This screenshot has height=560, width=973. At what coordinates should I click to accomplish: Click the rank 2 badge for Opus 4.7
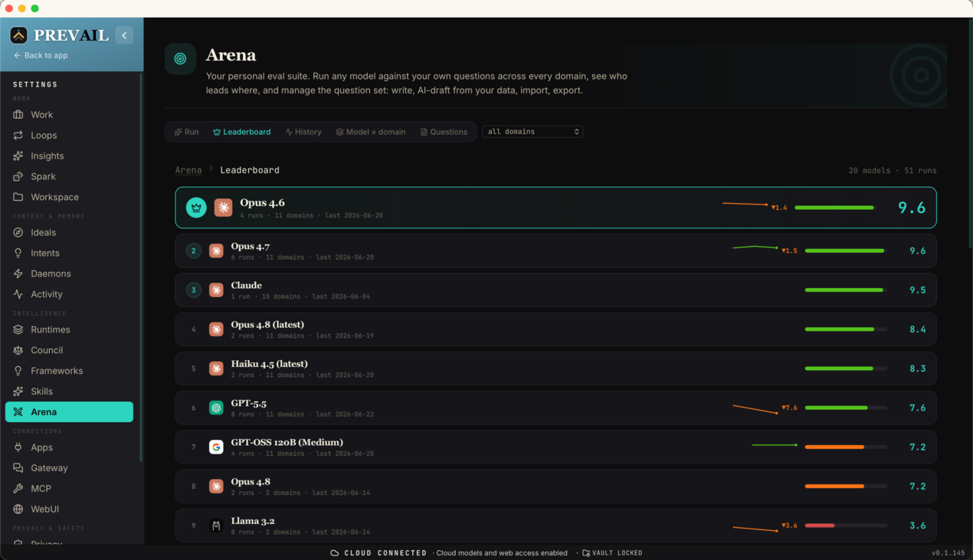[194, 251]
